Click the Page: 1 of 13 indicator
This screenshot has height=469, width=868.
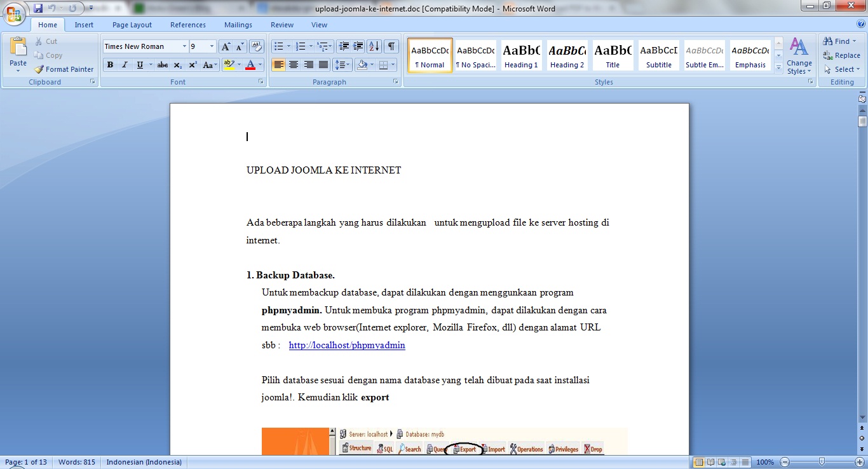[26, 462]
